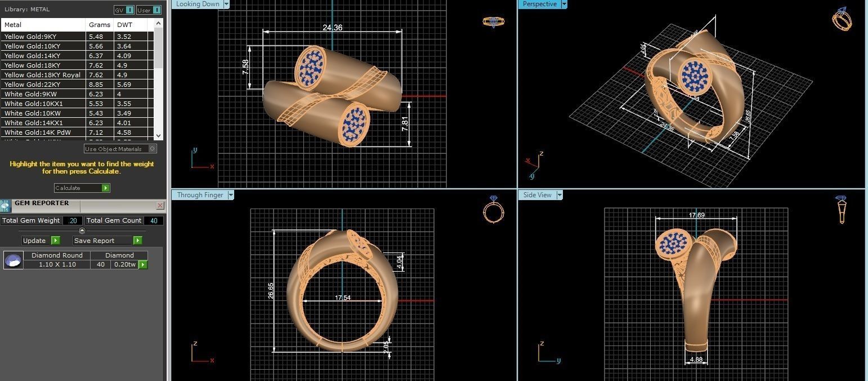Click the 0.20tw weight cell

coord(124,264)
